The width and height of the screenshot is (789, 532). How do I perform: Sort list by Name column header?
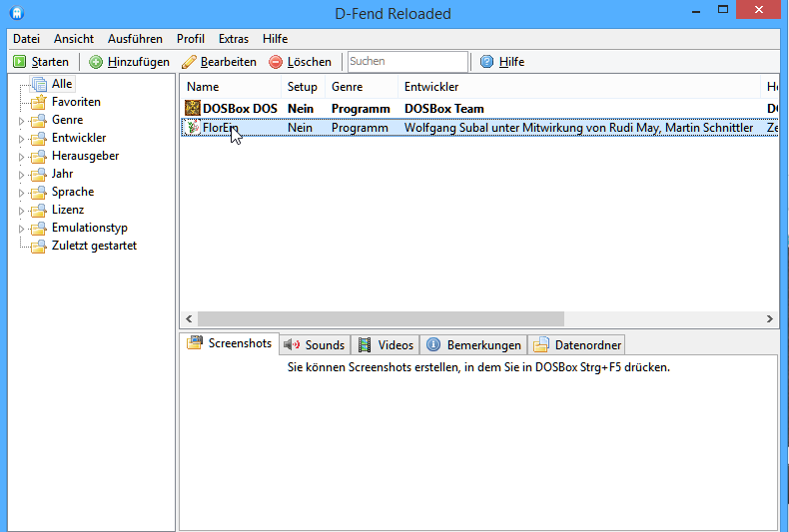pos(231,87)
